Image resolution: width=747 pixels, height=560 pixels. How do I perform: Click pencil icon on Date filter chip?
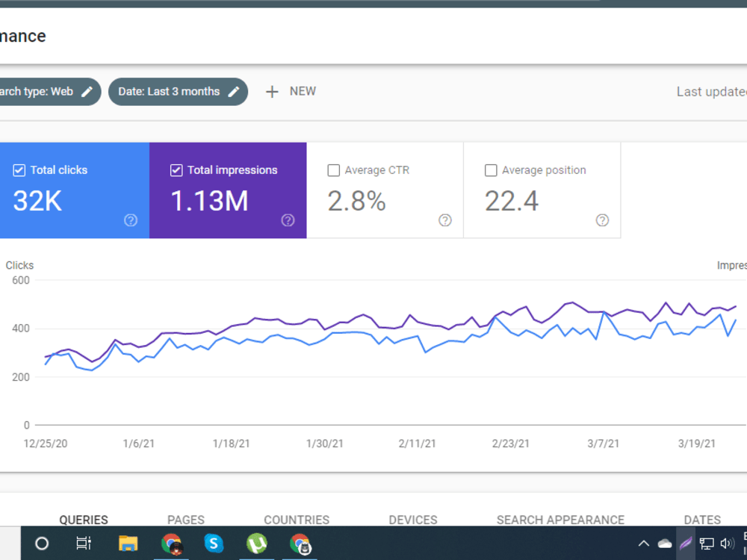pyautogui.click(x=233, y=91)
